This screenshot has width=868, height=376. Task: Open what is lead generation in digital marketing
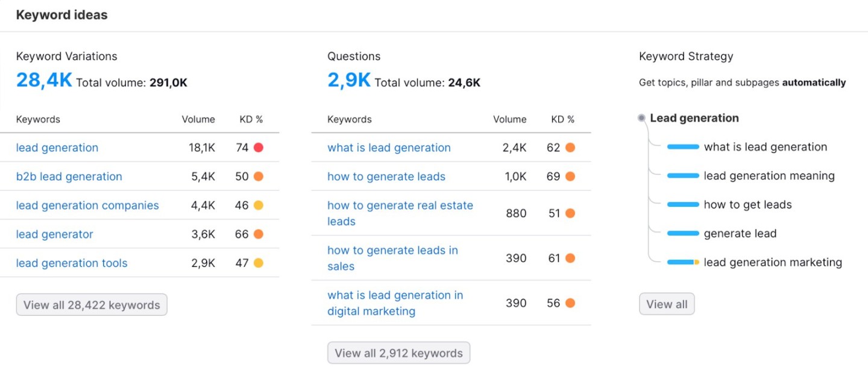coord(395,303)
